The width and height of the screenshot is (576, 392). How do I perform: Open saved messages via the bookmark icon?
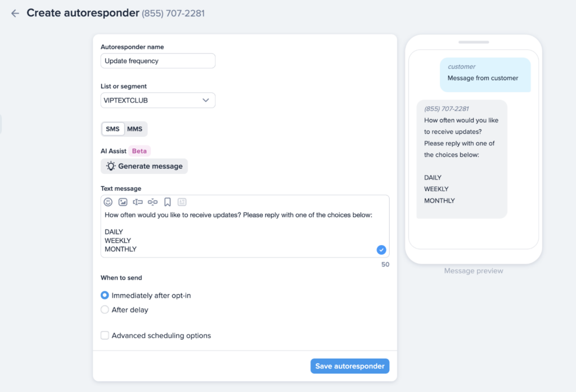pos(167,202)
